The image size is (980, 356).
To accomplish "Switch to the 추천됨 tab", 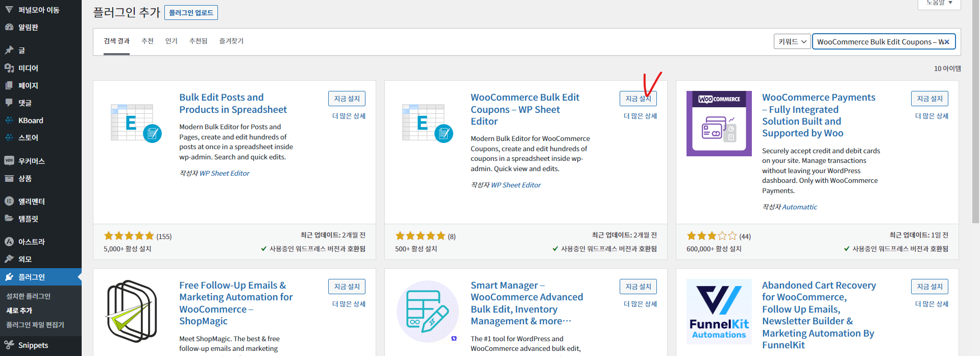I will [x=198, y=41].
